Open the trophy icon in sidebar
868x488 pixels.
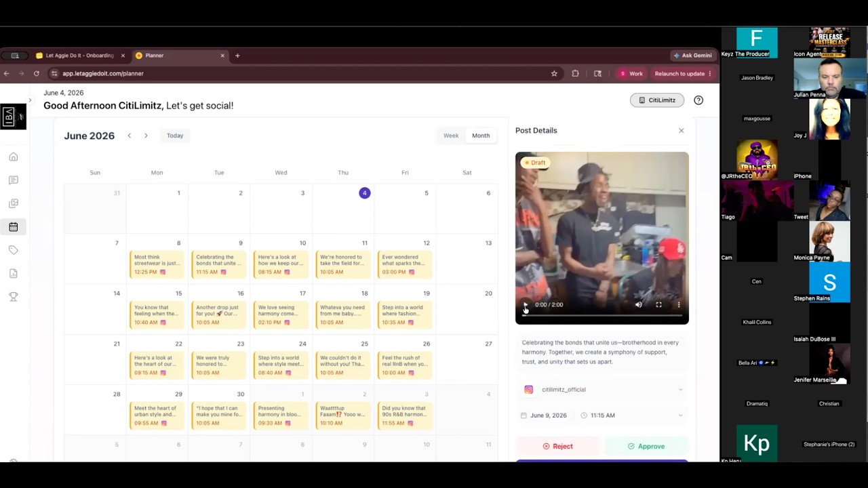pos(13,296)
